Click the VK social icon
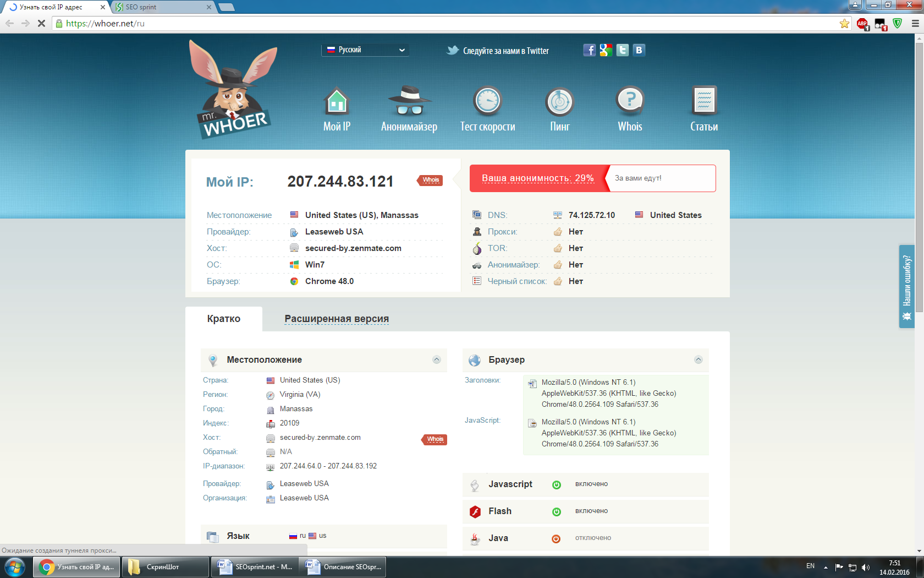 click(x=639, y=50)
